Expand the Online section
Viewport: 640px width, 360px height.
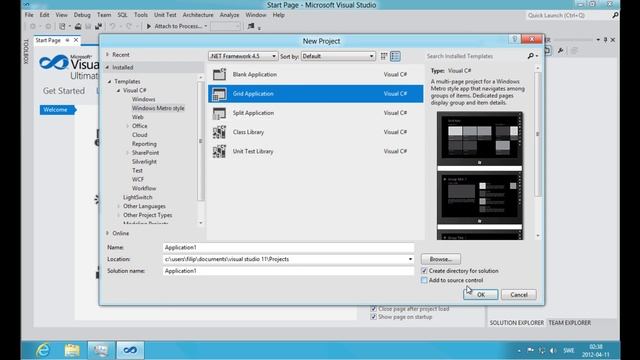pyautogui.click(x=107, y=233)
